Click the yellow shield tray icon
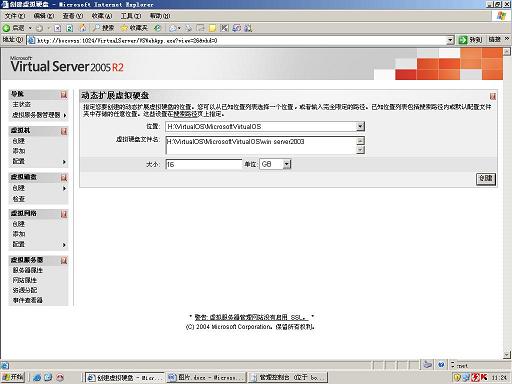The image size is (512, 384). coord(457,377)
